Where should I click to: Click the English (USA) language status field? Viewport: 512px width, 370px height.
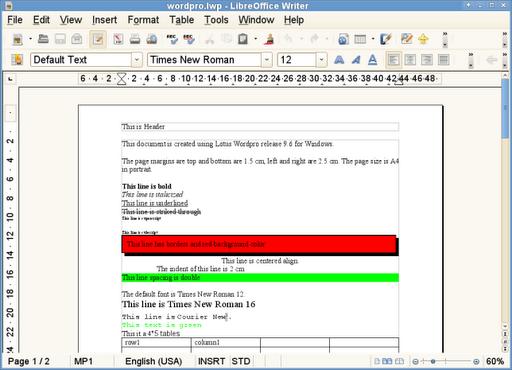point(154,361)
